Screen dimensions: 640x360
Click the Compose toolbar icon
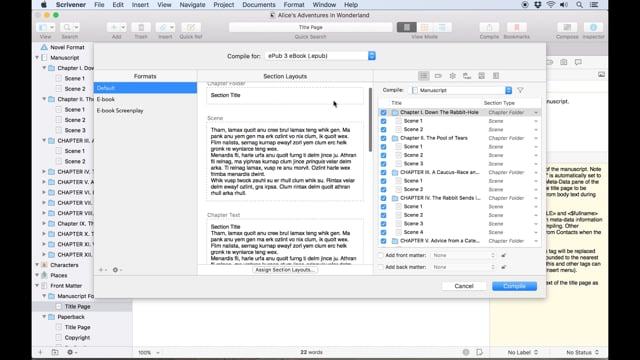point(567,27)
